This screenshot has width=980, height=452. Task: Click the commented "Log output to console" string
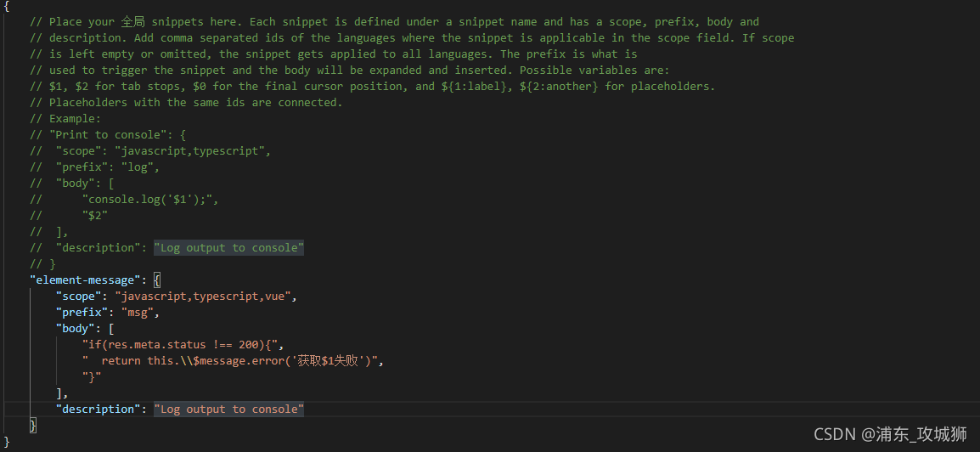point(228,247)
